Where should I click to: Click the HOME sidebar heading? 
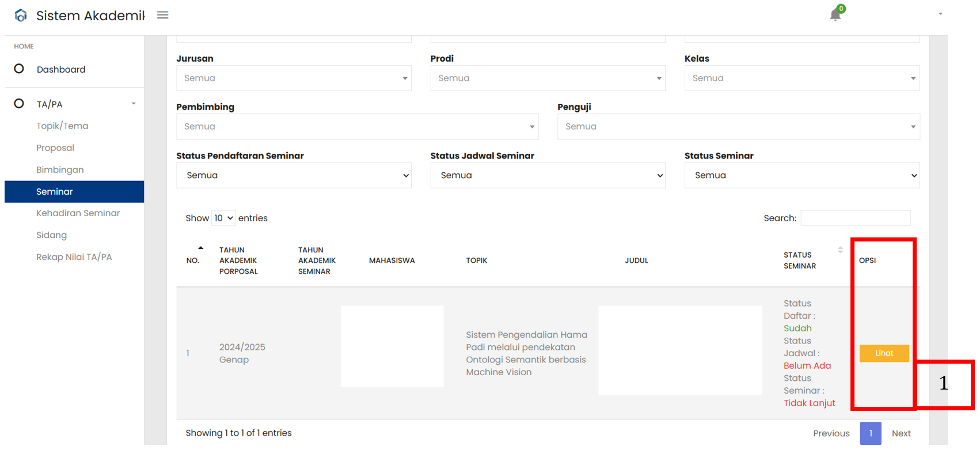click(x=24, y=46)
